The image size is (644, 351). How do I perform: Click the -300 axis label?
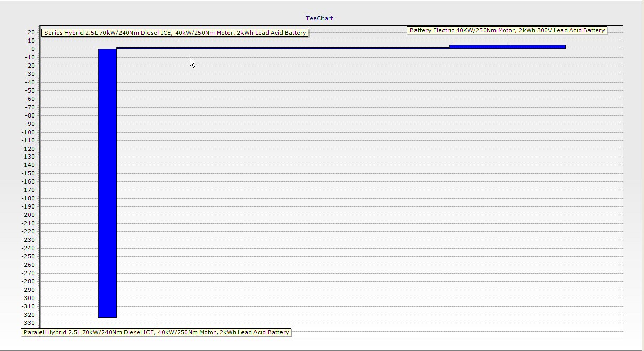coord(28,298)
